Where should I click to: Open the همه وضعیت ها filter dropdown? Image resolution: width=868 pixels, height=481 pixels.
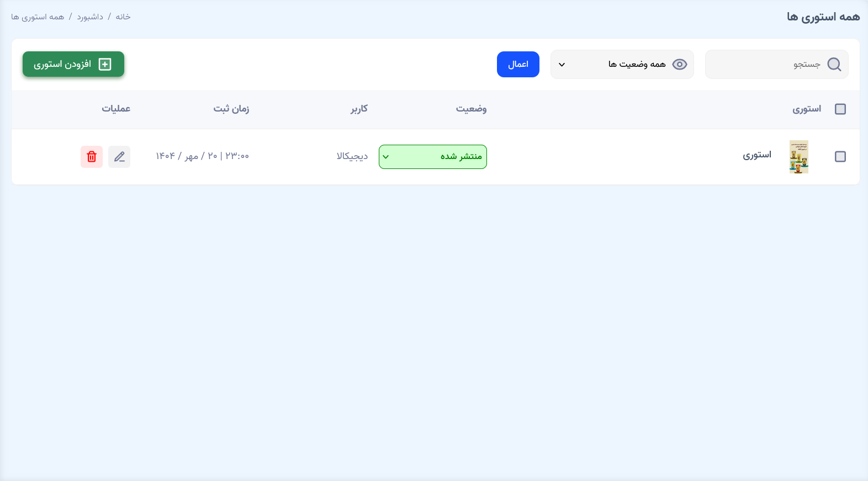[622, 65]
